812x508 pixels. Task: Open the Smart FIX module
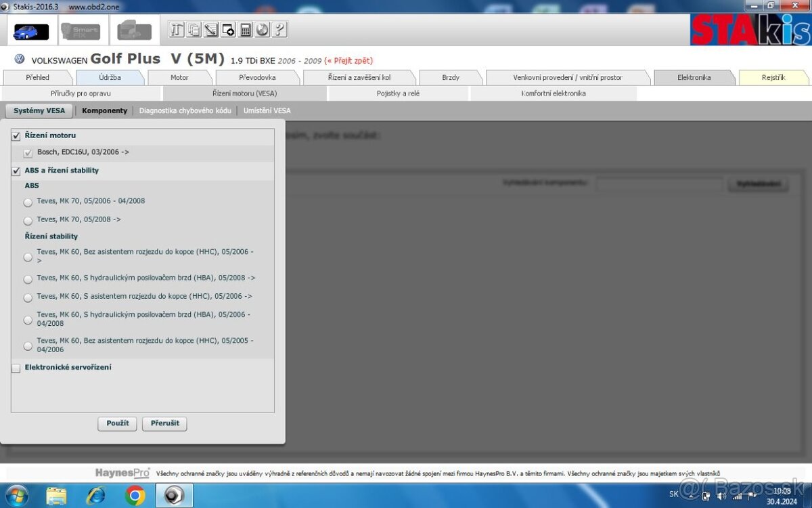coord(81,31)
